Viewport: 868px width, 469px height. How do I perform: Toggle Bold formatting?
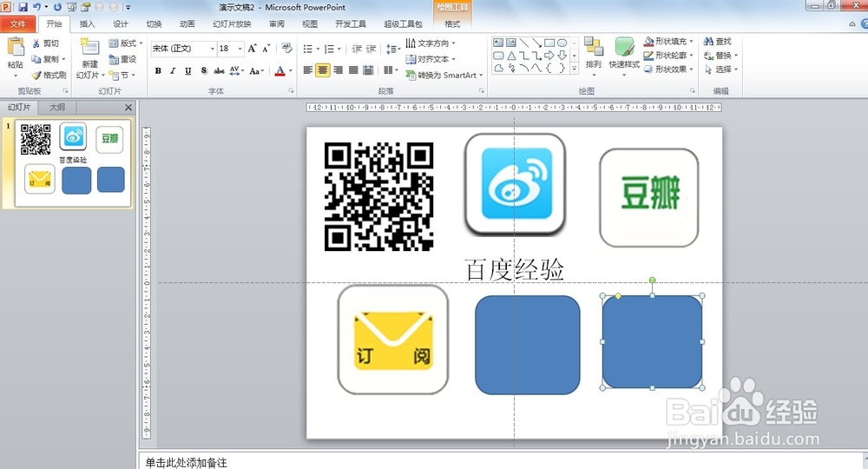(158, 71)
